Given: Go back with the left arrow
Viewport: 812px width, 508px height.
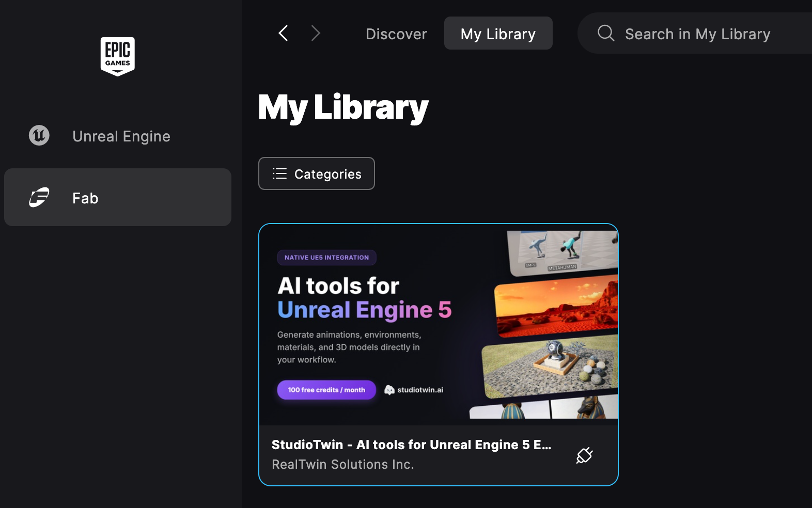Looking at the screenshot, I should tap(283, 34).
